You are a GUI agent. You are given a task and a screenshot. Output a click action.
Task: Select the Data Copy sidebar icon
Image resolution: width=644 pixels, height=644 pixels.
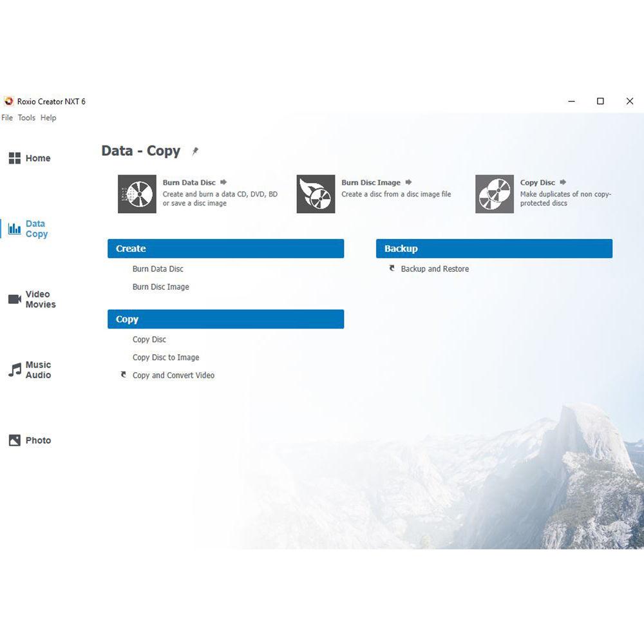[14, 229]
